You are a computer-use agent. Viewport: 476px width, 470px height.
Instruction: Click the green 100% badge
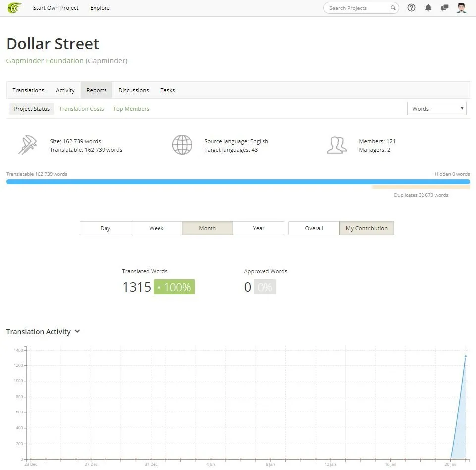pyautogui.click(x=174, y=287)
